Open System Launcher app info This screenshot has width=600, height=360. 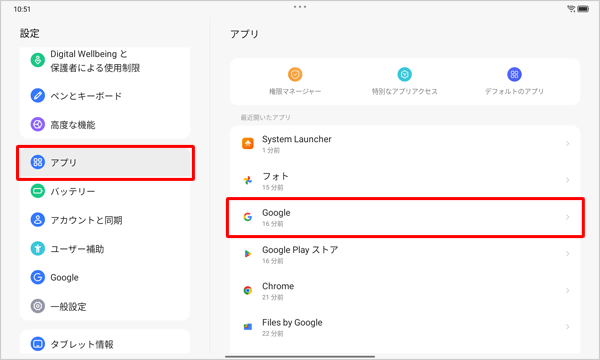click(405, 144)
